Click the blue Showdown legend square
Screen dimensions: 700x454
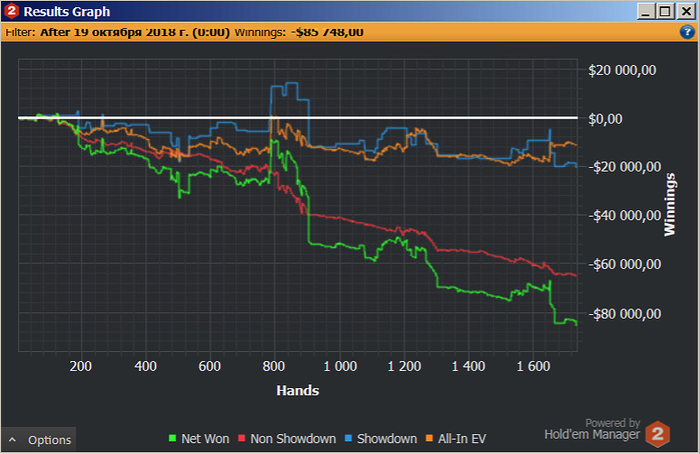348,438
